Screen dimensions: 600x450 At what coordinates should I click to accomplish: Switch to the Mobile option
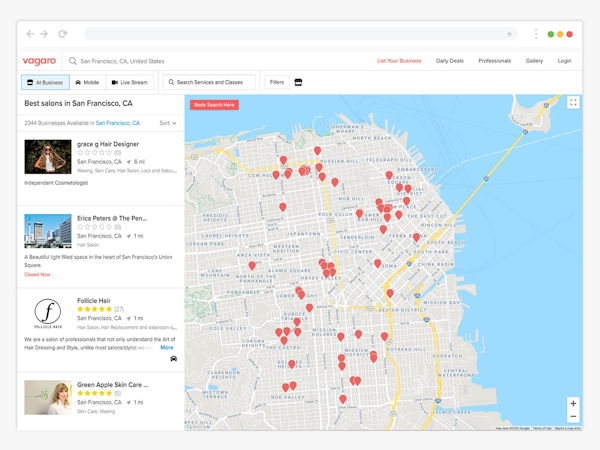pyautogui.click(x=88, y=82)
